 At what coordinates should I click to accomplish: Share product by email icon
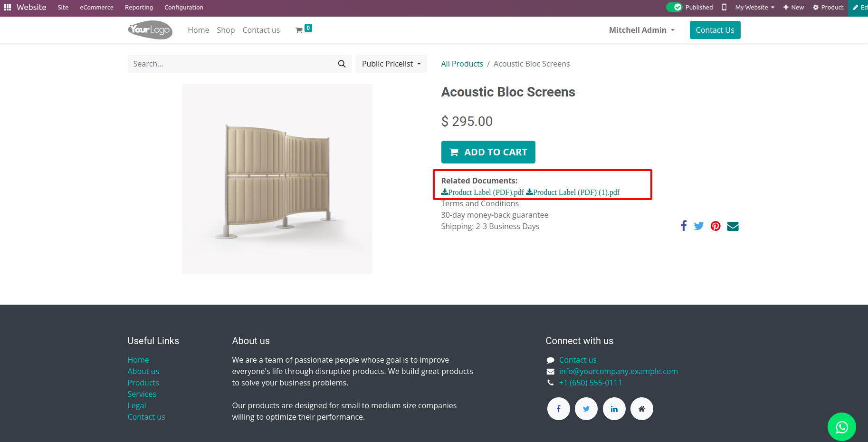pyautogui.click(x=733, y=226)
